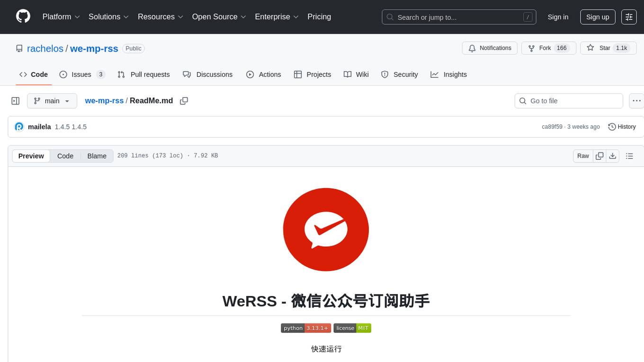Select the Blame view
644x362 pixels.
[x=97, y=156]
